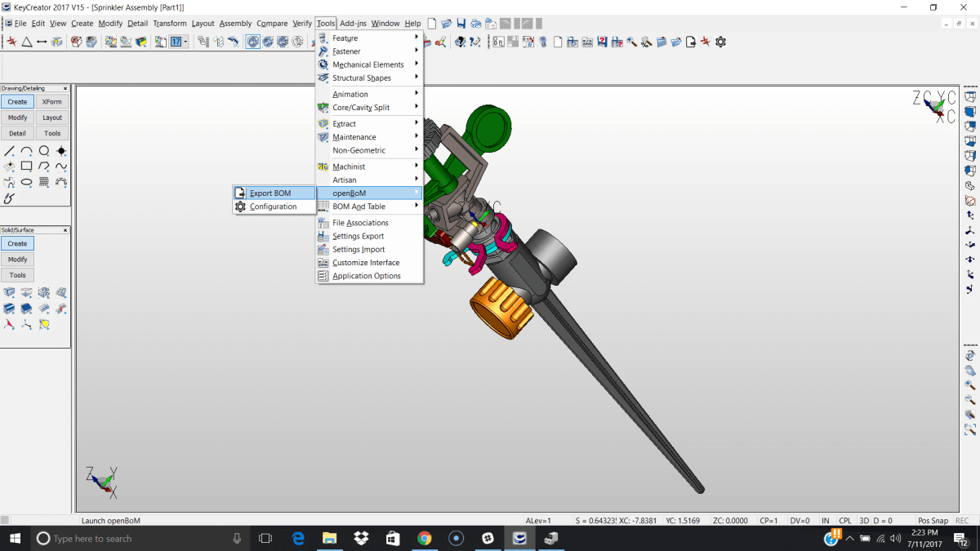Viewport: 980px width, 551px height.
Task: Click the CP=1 status bar field
Action: point(768,521)
